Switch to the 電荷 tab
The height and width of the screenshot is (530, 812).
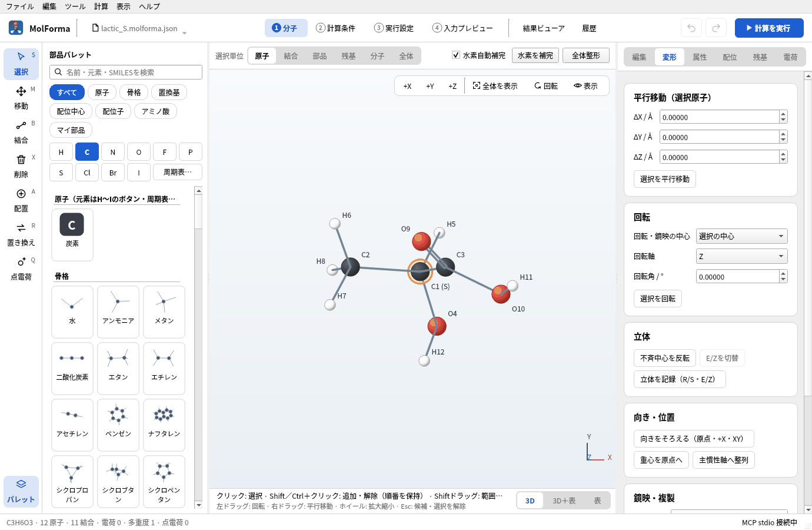pos(790,57)
